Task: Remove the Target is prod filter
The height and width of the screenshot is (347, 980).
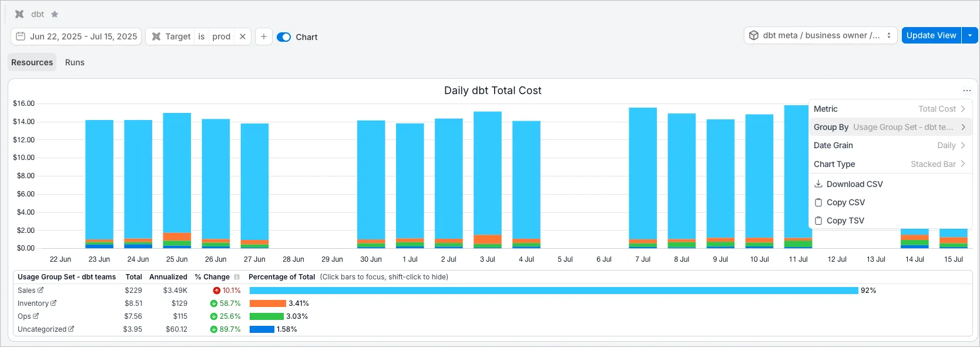Action: [x=243, y=36]
